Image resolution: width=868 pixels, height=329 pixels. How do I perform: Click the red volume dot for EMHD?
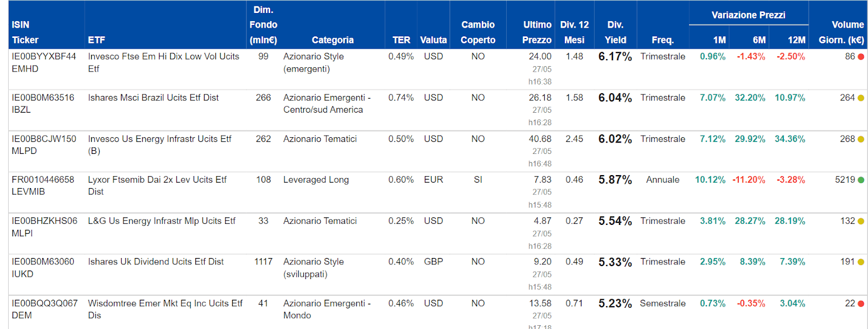tap(861, 56)
